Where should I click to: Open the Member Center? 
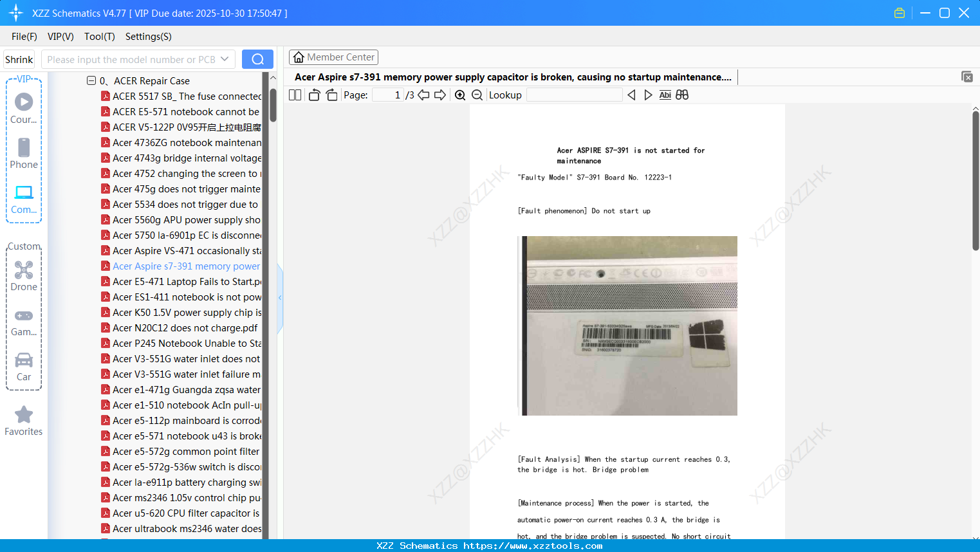(x=333, y=57)
